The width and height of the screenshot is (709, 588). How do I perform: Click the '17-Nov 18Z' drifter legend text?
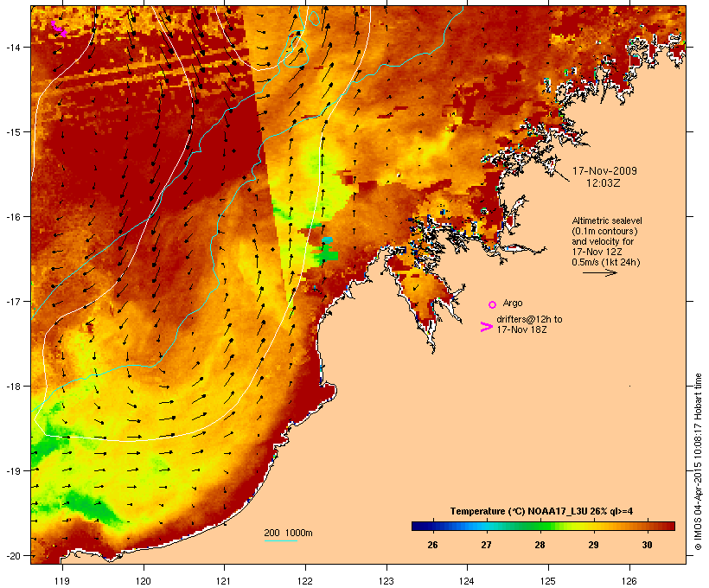click(521, 329)
